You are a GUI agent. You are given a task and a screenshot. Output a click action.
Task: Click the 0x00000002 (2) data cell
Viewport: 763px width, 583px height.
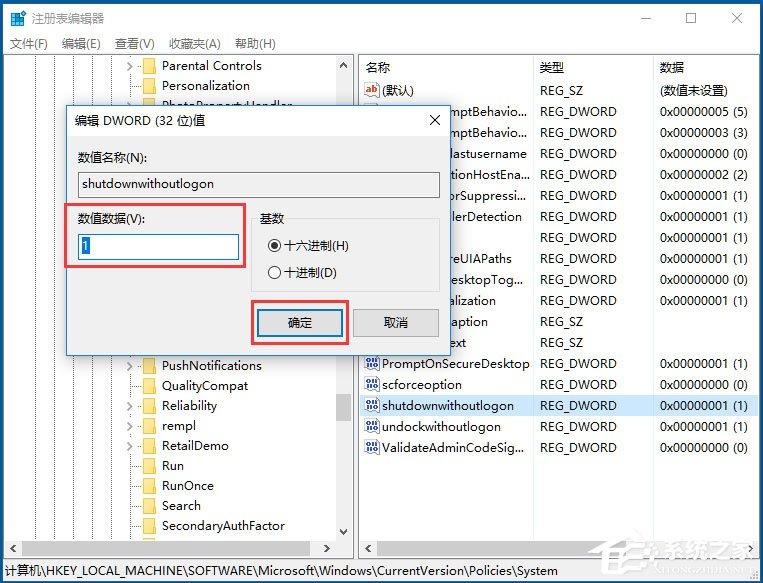704,174
